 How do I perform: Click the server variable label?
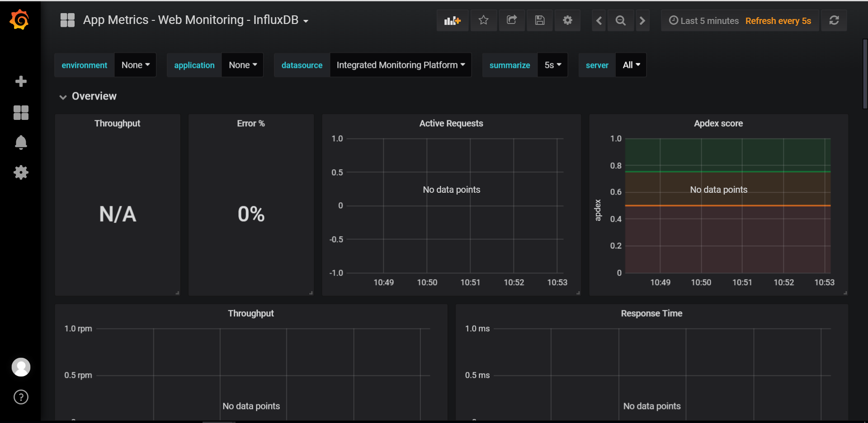pos(597,65)
